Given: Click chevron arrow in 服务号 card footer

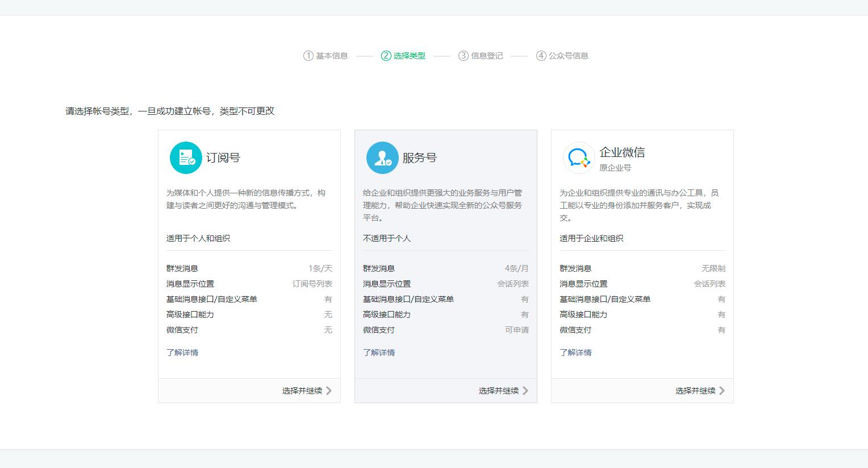Looking at the screenshot, I should pos(525,391).
